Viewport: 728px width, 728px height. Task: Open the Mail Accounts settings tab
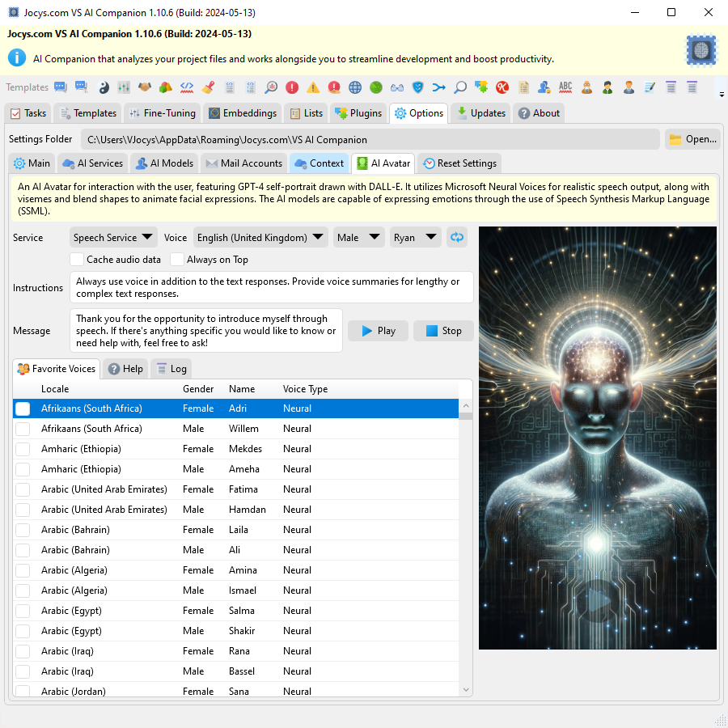pyautogui.click(x=243, y=163)
